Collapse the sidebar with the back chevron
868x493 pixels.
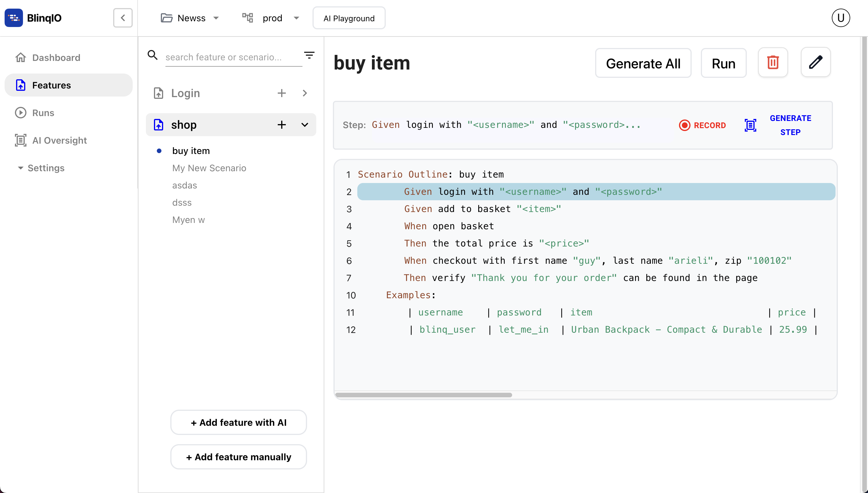tap(123, 18)
